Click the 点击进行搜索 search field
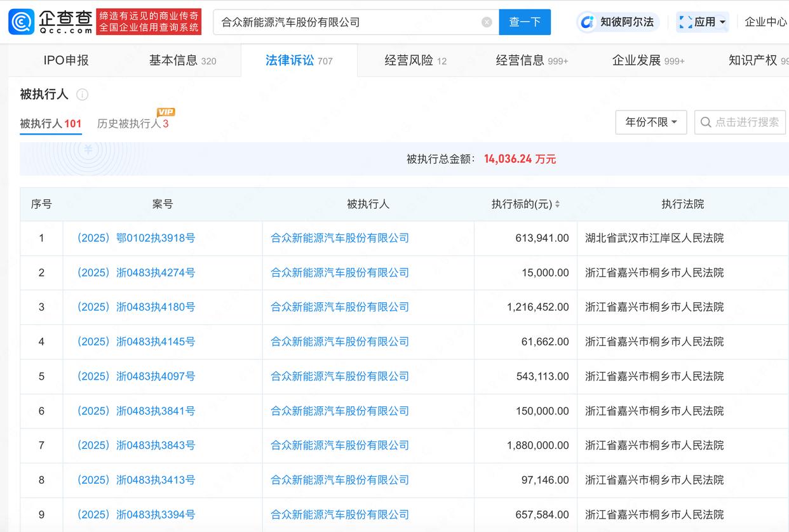Viewport: 789px width, 532px height. coord(740,122)
